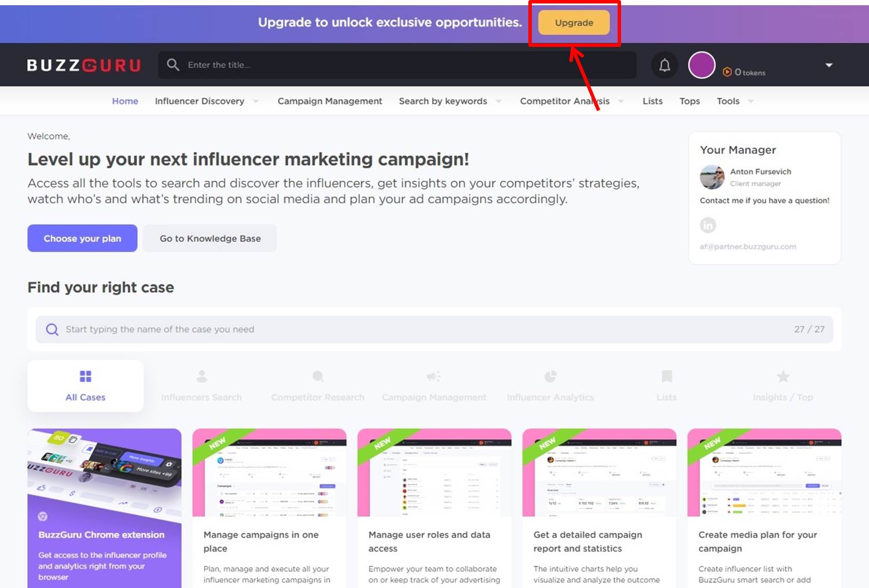Click the All Cases grid icon
This screenshot has height=588, width=869.
coord(85,377)
